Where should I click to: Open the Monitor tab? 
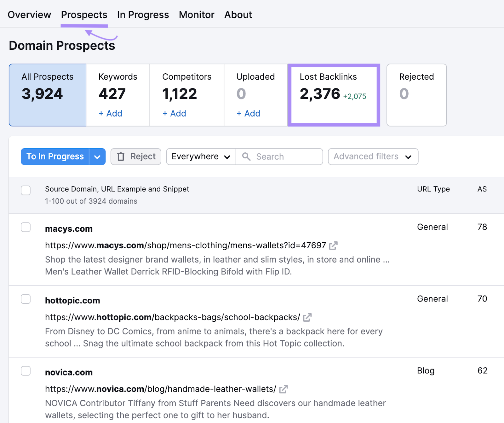pyautogui.click(x=196, y=14)
